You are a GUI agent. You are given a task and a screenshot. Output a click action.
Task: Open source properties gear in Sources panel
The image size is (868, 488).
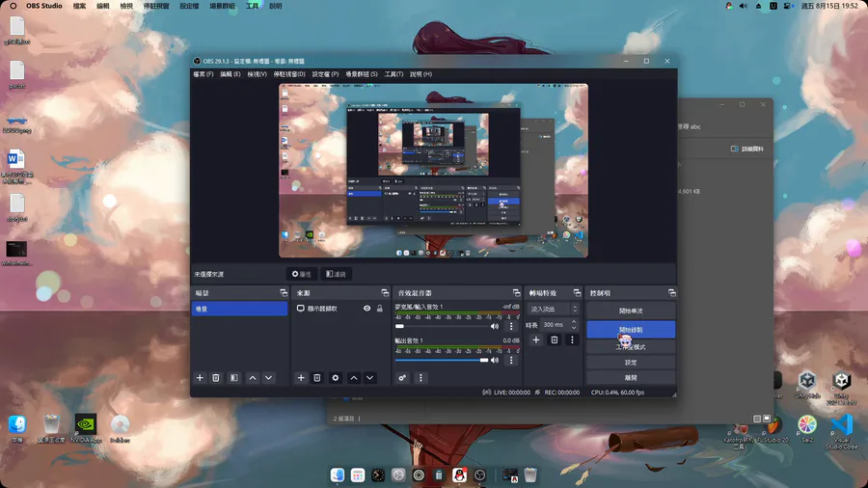(336, 377)
